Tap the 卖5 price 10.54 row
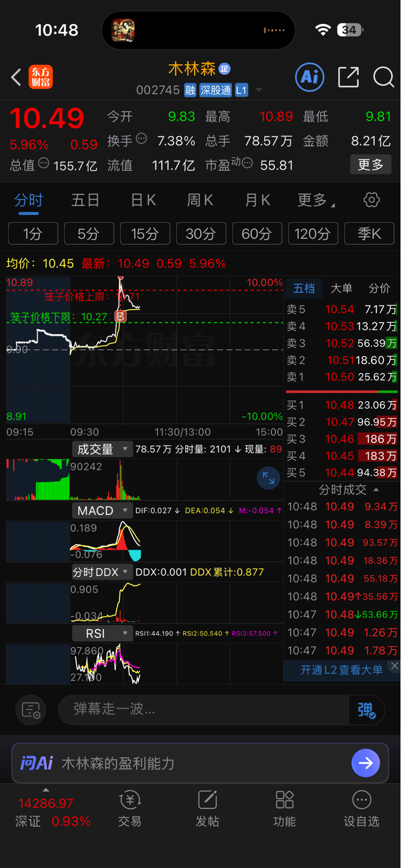This screenshot has height=868, width=401. pyautogui.click(x=342, y=309)
